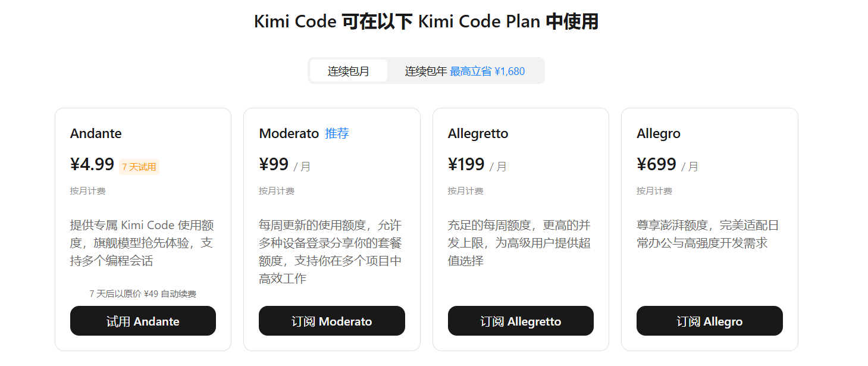Switch to the 连续包年 yearly billing tab

point(426,71)
